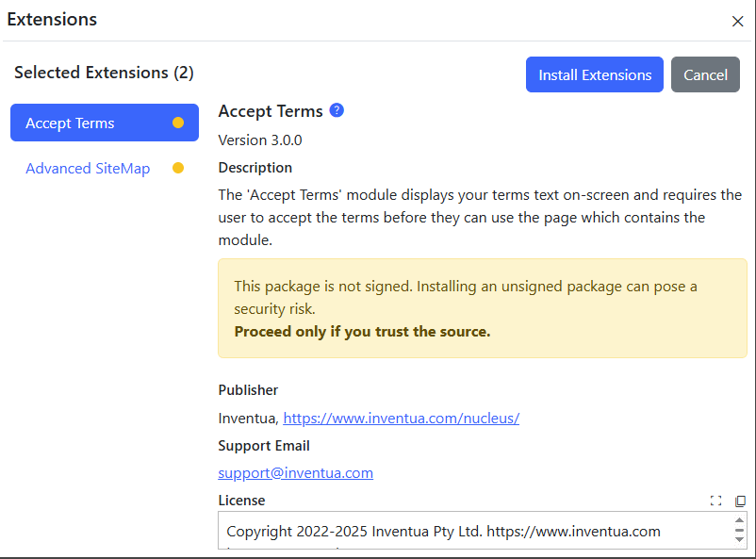The image size is (756, 559).
Task: Close the Extensions dialog
Action: [x=737, y=21]
